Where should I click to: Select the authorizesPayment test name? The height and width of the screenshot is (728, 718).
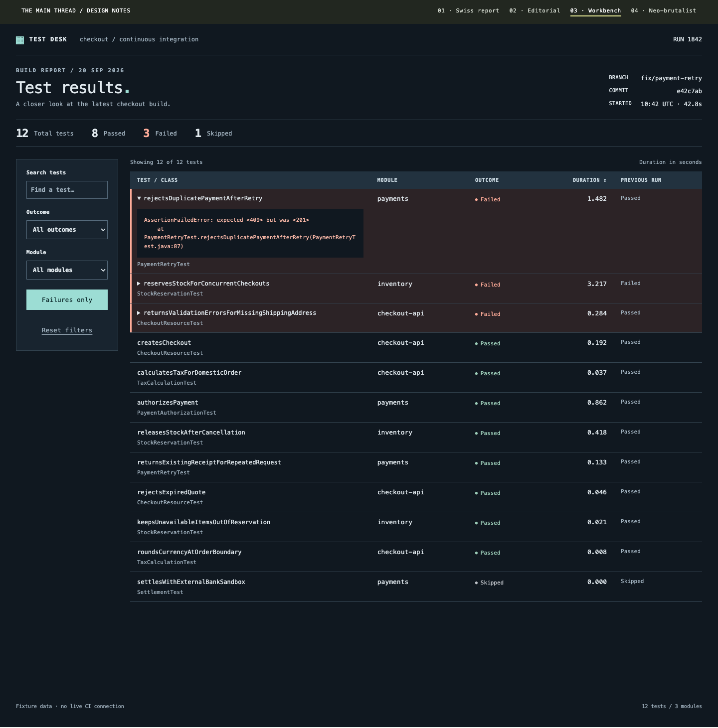[x=168, y=403]
